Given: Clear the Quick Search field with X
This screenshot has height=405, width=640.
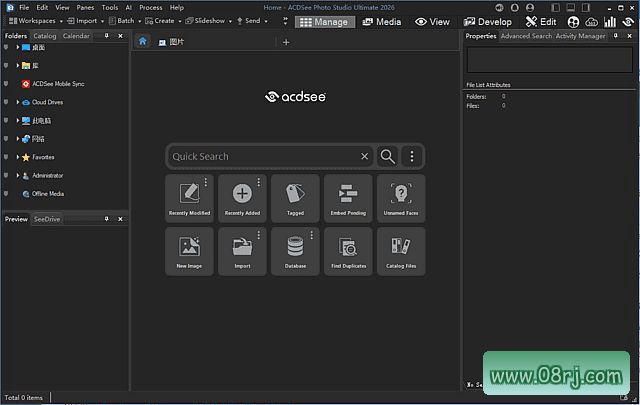Looking at the screenshot, I should [364, 156].
